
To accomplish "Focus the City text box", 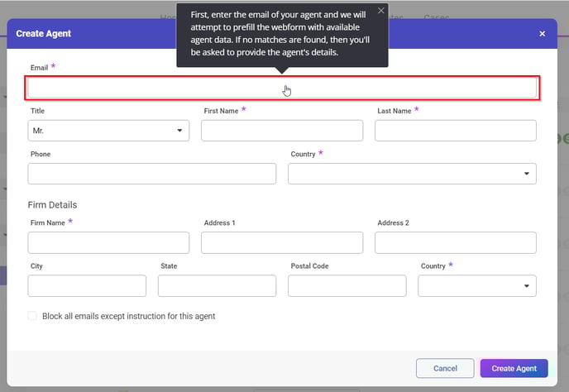I will (x=87, y=286).
